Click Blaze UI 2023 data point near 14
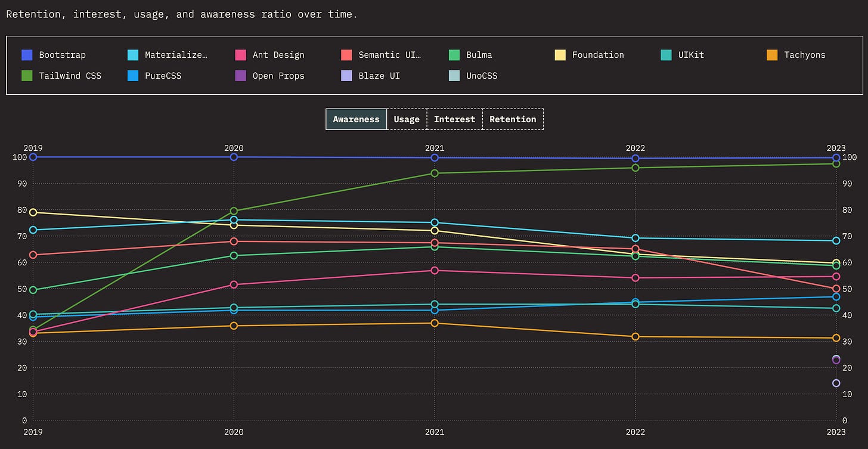 [x=836, y=383]
